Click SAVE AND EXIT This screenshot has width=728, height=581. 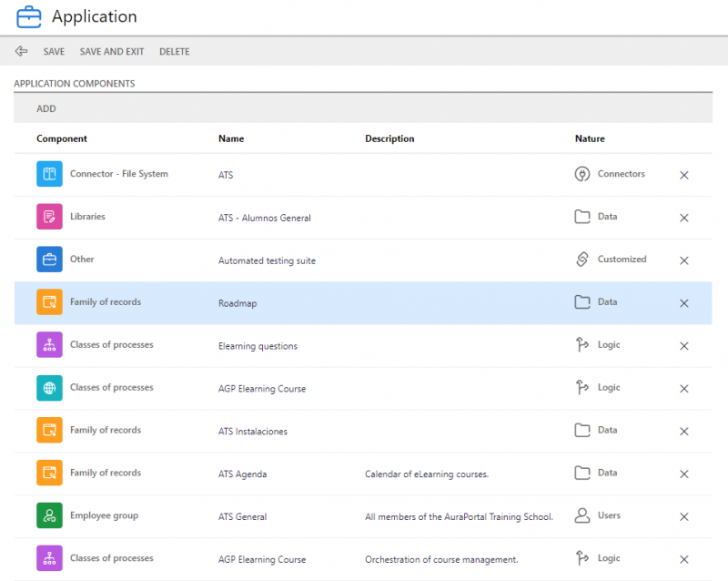112,52
